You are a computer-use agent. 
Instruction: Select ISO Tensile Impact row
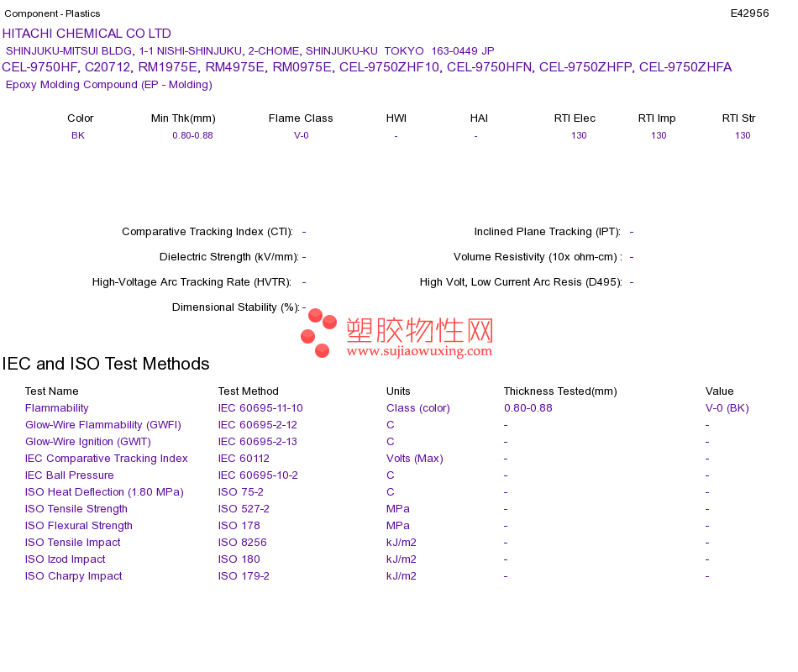pos(73,543)
